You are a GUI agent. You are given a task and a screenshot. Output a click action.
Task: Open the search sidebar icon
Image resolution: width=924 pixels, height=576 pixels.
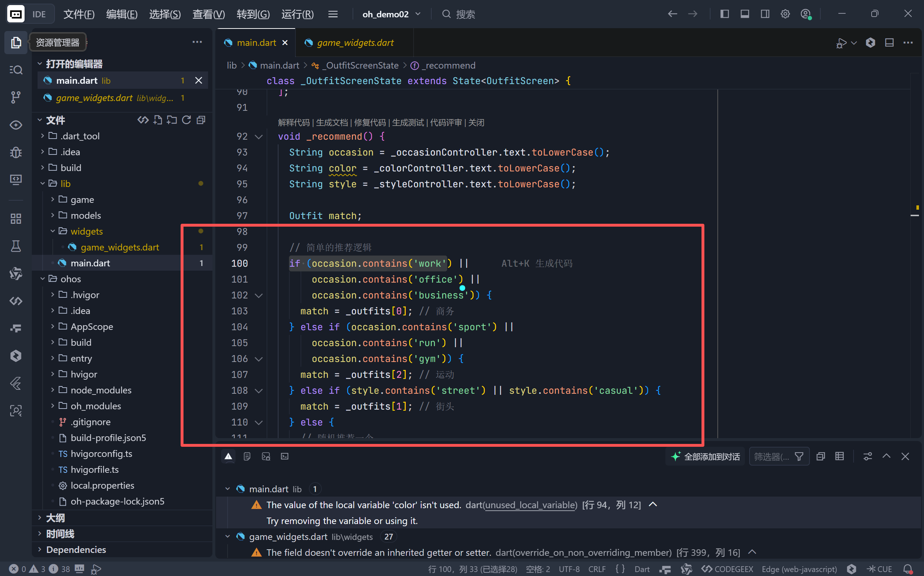pyautogui.click(x=16, y=70)
